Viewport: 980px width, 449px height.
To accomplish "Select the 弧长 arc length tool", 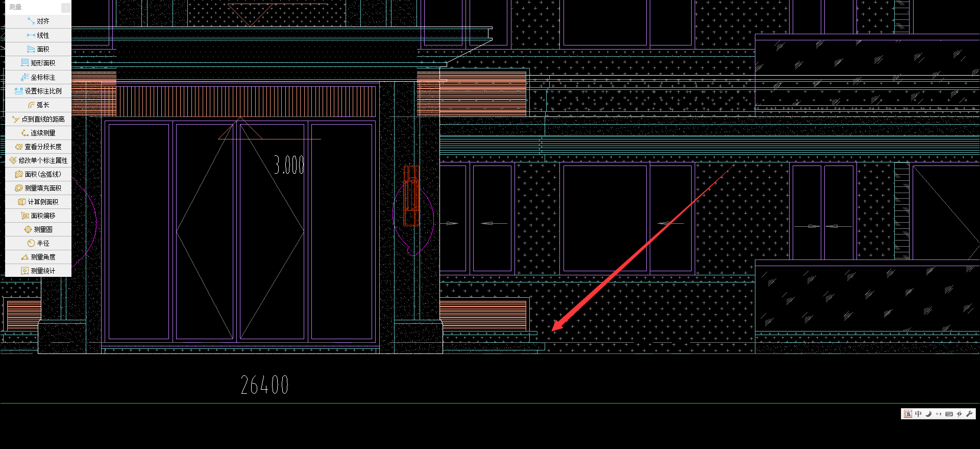I will coord(38,105).
